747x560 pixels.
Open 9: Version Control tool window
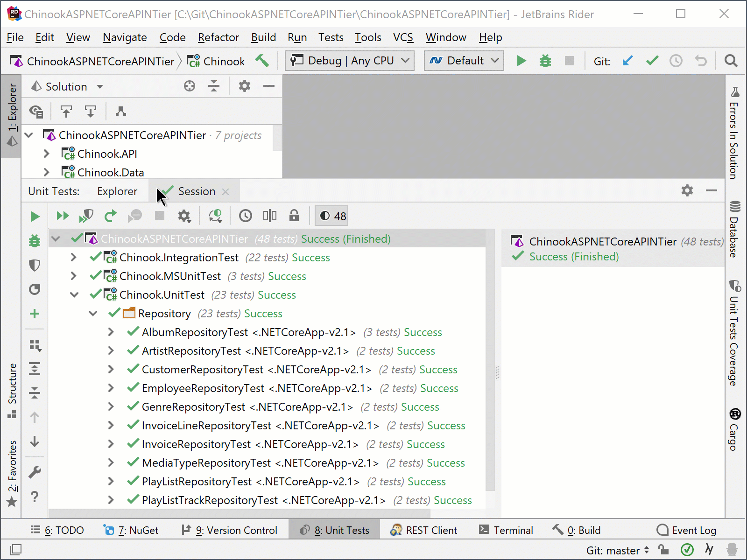coord(229,530)
